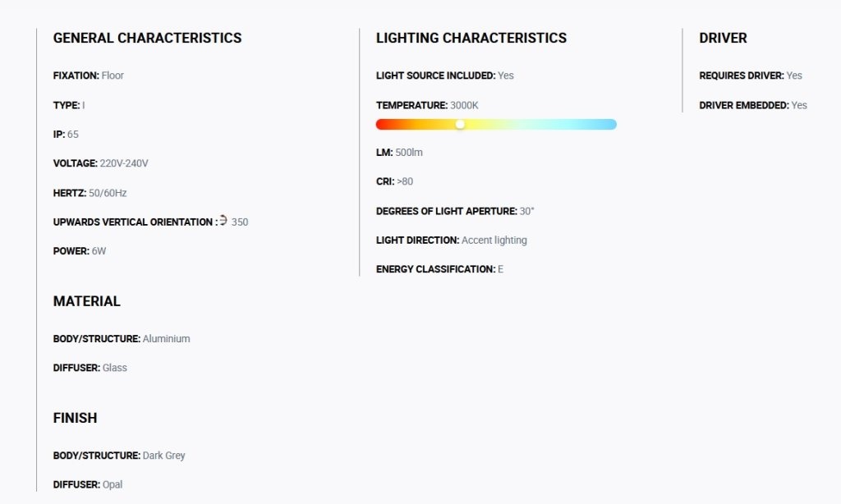Click the Finish Body/Structure Dark Grey value
Image resolution: width=841 pixels, height=504 pixels.
[x=163, y=456]
